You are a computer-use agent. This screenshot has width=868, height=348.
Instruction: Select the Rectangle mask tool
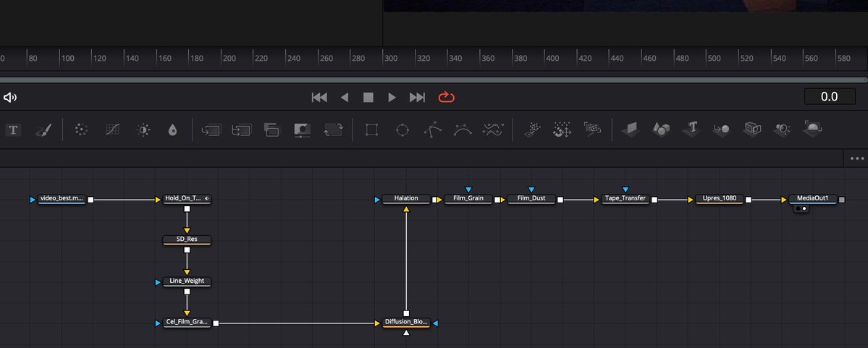point(371,130)
